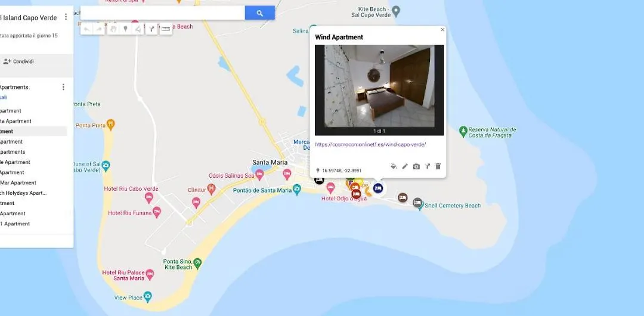Select the Draw a line tool

[138, 29]
